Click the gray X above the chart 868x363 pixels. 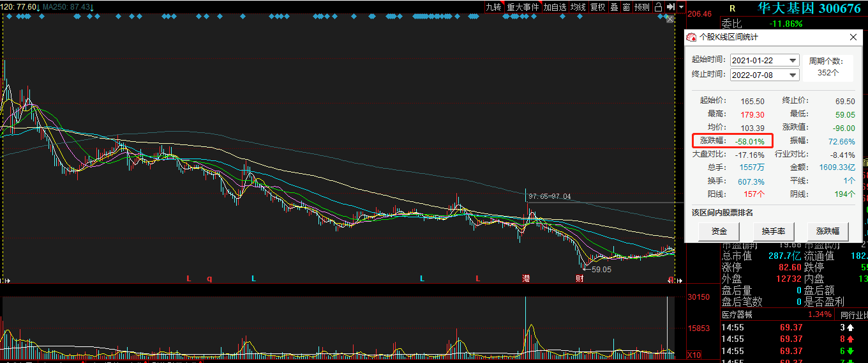tap(670, 20)
